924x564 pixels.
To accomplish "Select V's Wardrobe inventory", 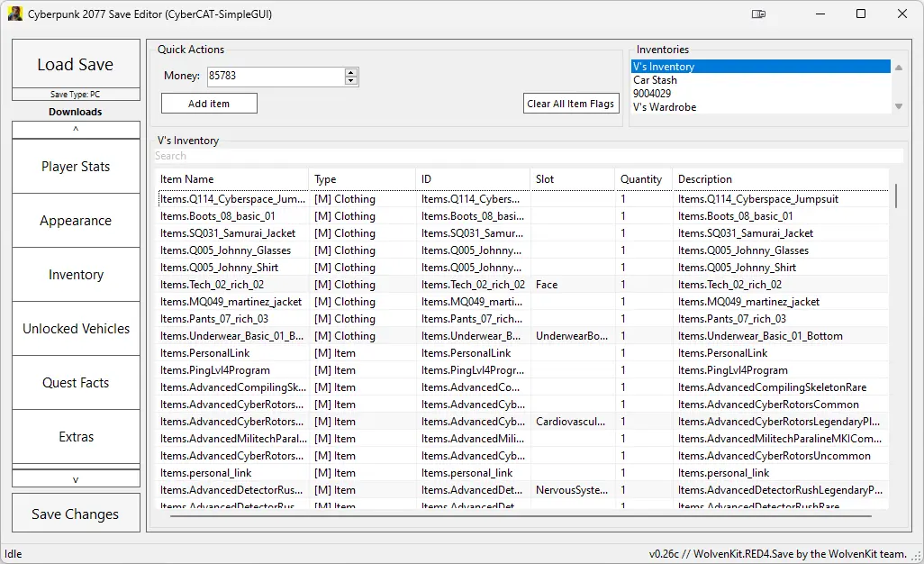I will [664, 107].
